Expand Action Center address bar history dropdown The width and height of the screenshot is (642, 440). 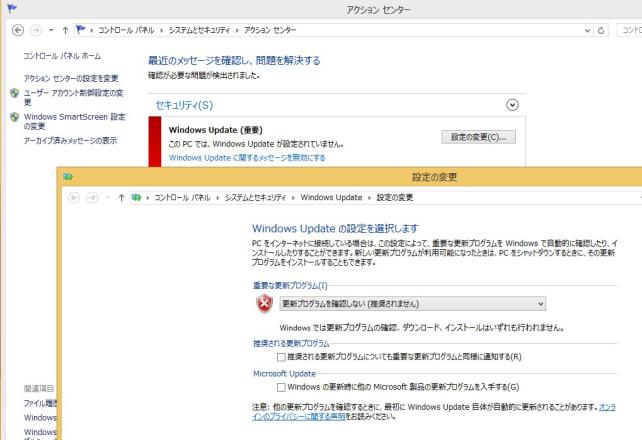(x=587, y=31)
